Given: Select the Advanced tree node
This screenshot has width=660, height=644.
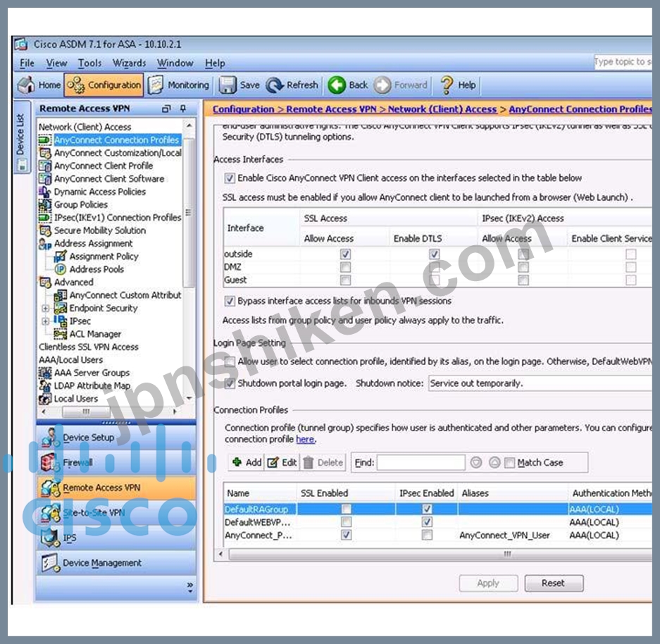Looking at the screenshot, I should pyautogui.click(x=74, y=283).
